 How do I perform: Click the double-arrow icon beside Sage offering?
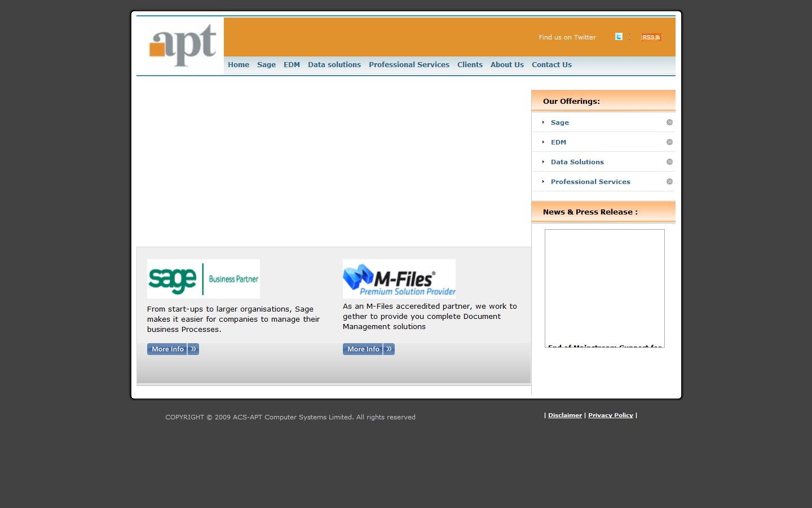pyautogui.click(x=669, y=122)
